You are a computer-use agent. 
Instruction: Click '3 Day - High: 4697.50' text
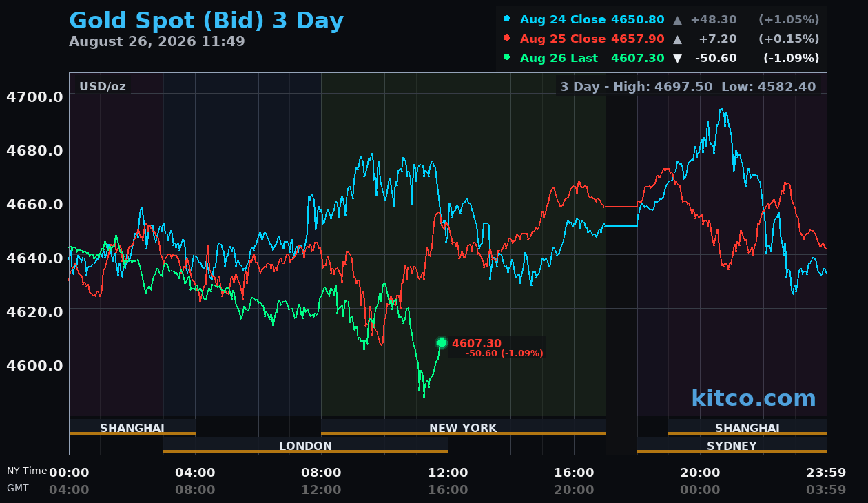tap(636, 87)
